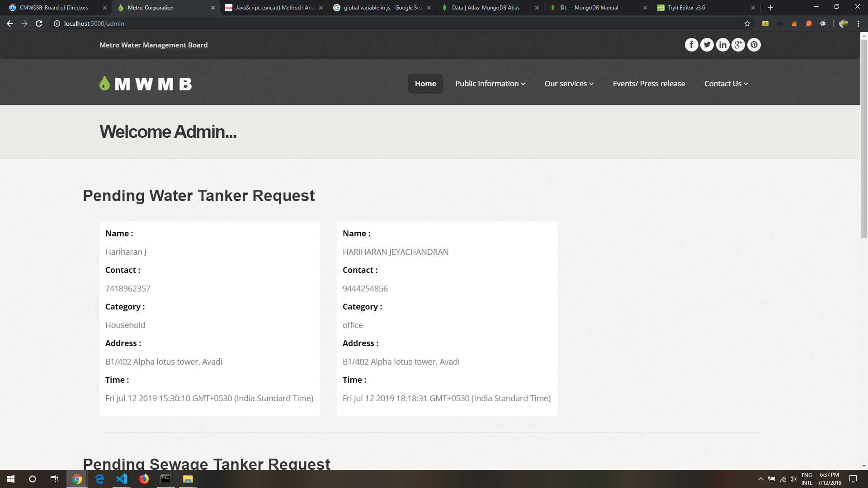The height and width of the screenshot is (488, 868).
Task: Open Chrome's three-dot menu
Action: (858, 23)
